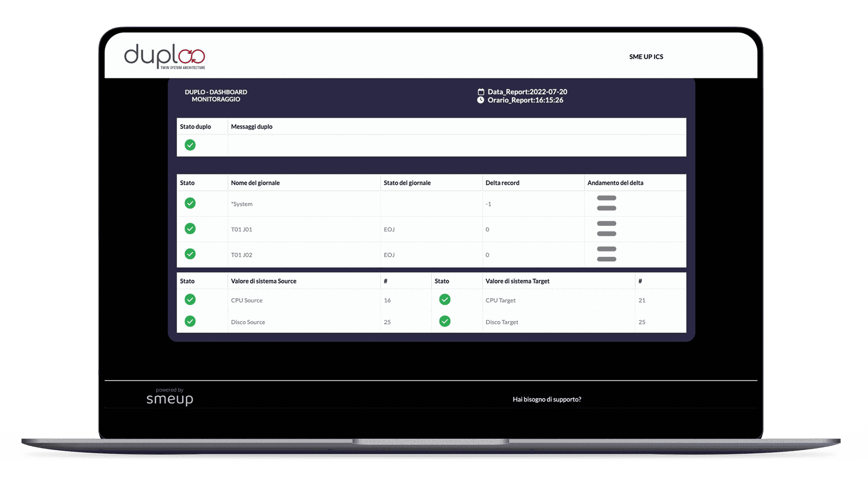Click the green status check for T01 J02
Screen dimensions: 868x478
(x=190, y=254)
